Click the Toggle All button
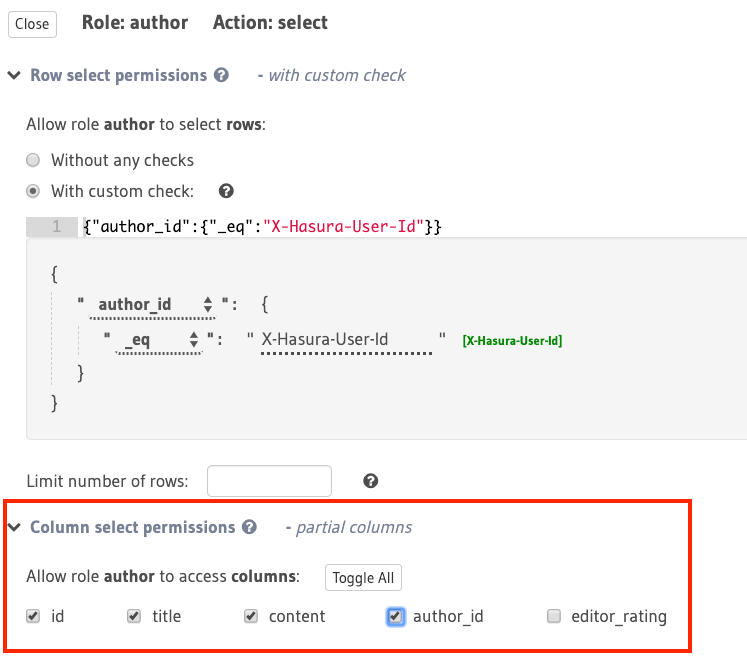This screenshot has height=660, width=747. [x=363, y=578]
